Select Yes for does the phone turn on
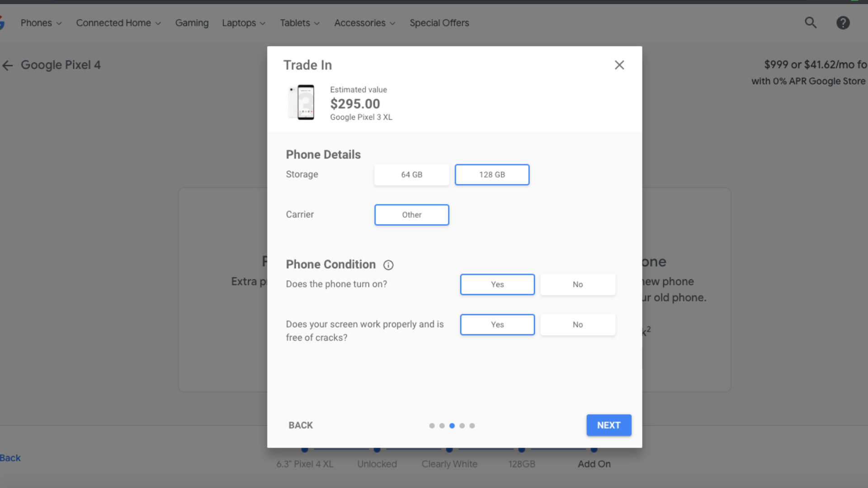Screen dimensions: 868x488 point(497,284)
